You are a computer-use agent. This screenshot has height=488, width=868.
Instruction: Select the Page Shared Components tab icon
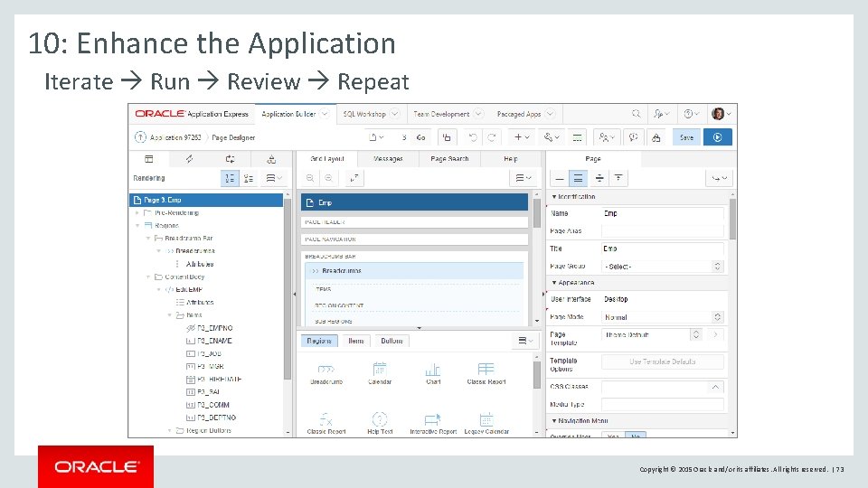(271, 159)
